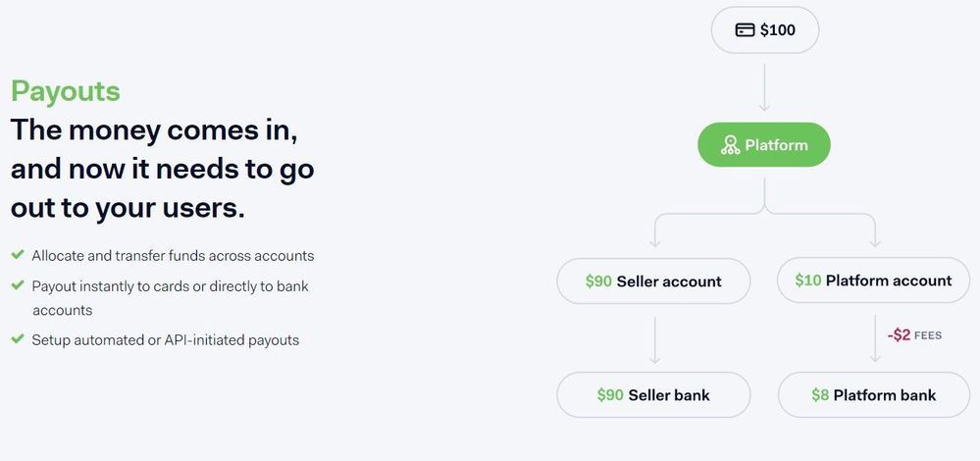Click the arrow pointing to Platform account
The height and width of the screenshot is (461, 980).
pos(875,231)
